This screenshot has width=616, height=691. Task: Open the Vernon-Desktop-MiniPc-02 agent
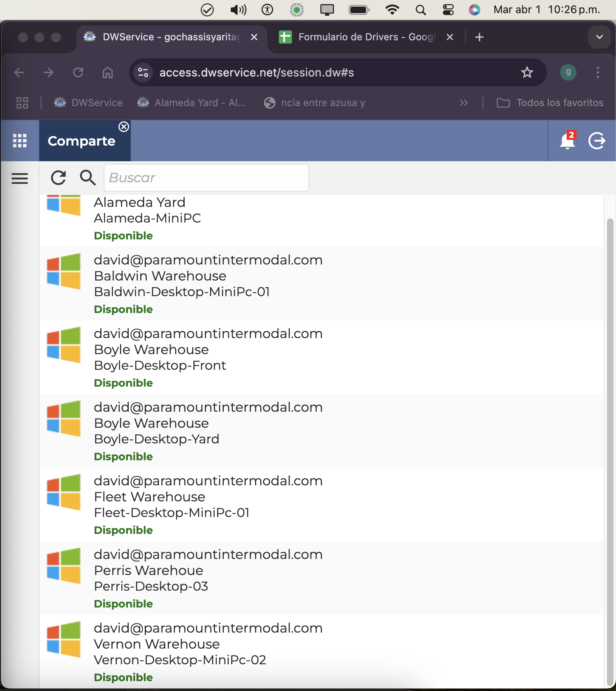[322, 652]
